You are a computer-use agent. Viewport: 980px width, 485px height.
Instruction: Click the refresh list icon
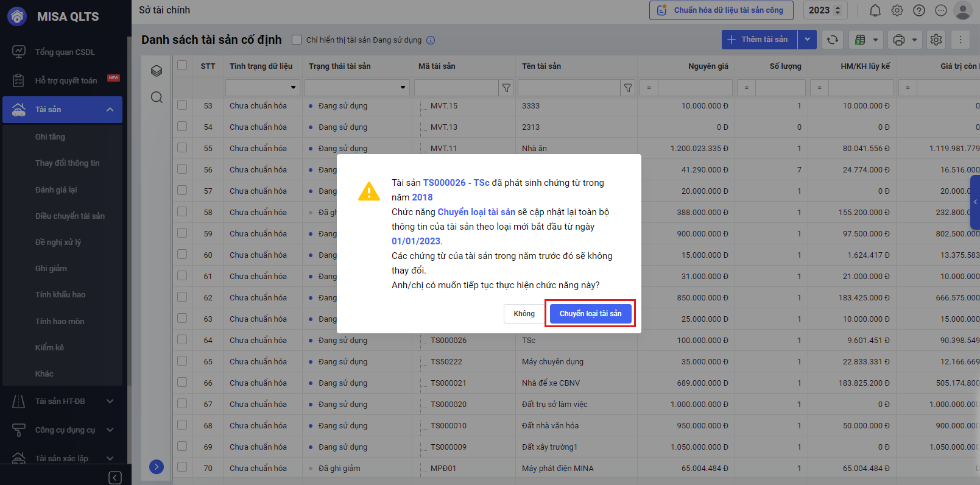pos(832,40)
